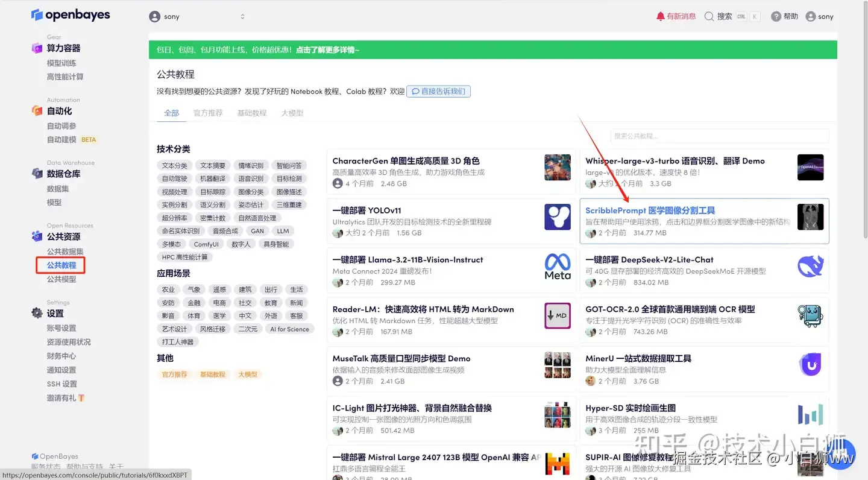Click the YOLOv11 tutorial logo

(558, 217)
